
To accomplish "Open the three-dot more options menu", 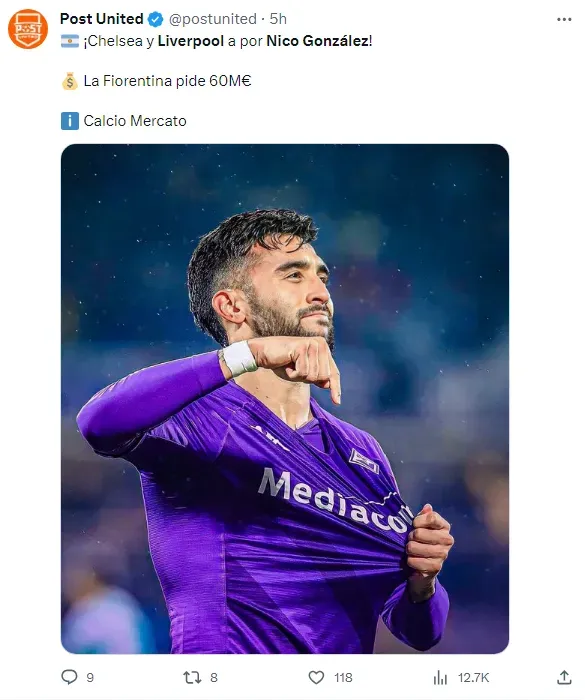I will tap(564, 19).
